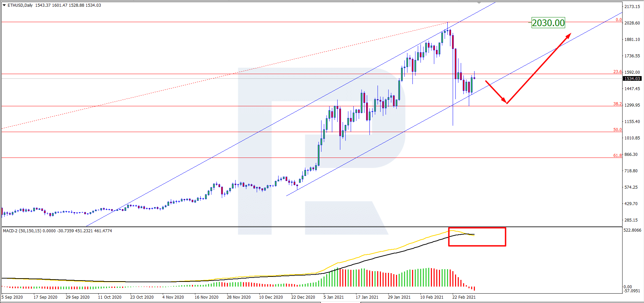Click the 574.25 price scale label
This screenshot has width=644, height=303.
(x=631, y=187)
